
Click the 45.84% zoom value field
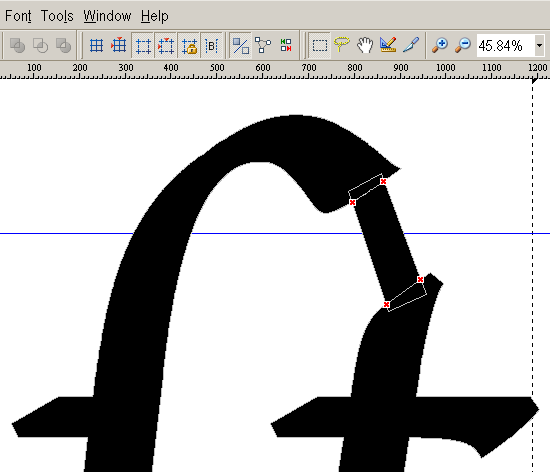(505, 45)
